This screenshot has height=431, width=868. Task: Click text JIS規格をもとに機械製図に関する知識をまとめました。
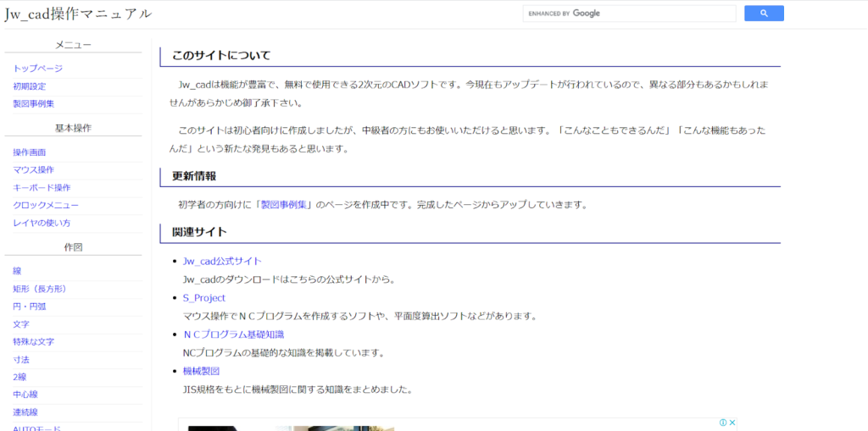click(x=298, y=390)
